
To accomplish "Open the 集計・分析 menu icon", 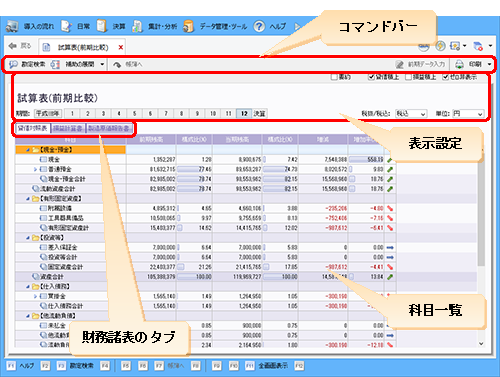I will tap(137, 26).
